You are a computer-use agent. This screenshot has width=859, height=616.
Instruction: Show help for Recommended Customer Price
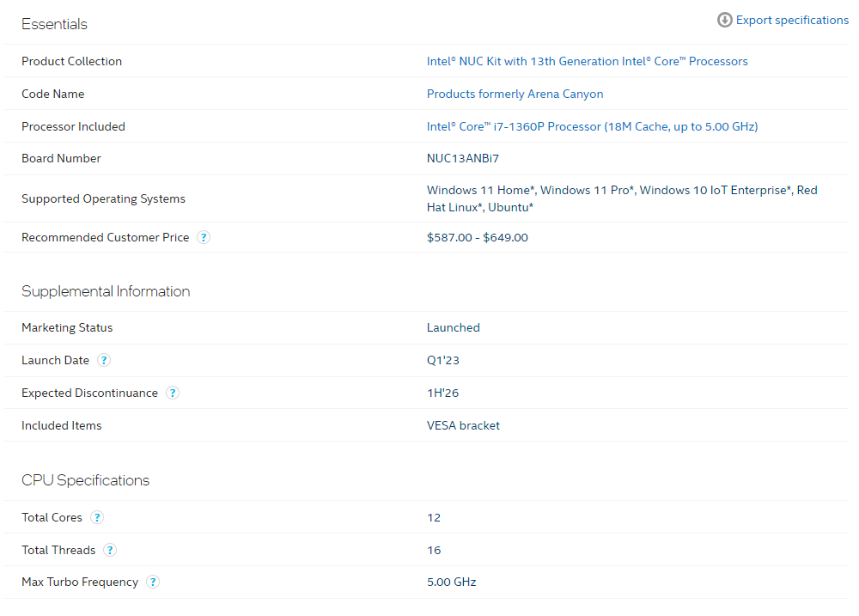coord(204,238)
